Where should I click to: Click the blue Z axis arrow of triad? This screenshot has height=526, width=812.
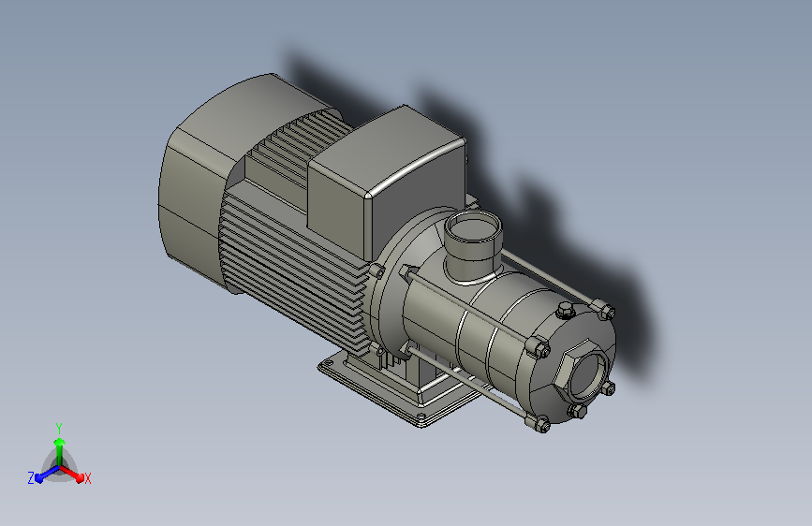coord(47,475)
